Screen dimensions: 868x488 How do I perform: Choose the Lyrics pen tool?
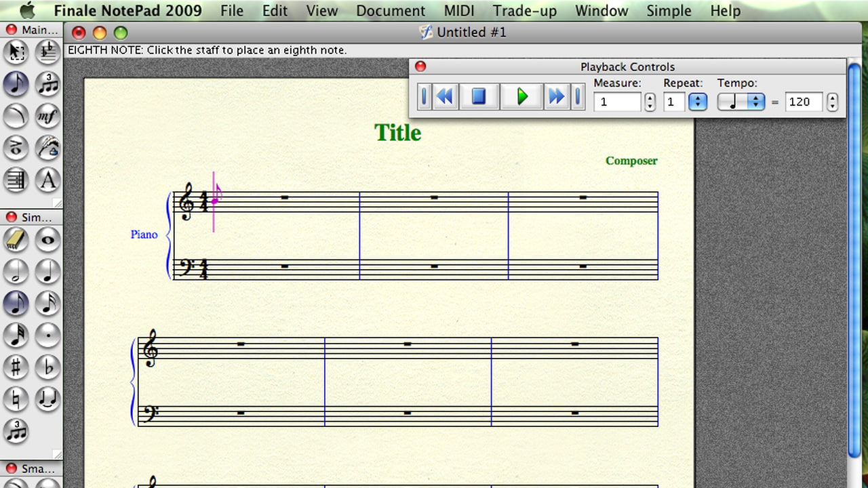point(47,148)
